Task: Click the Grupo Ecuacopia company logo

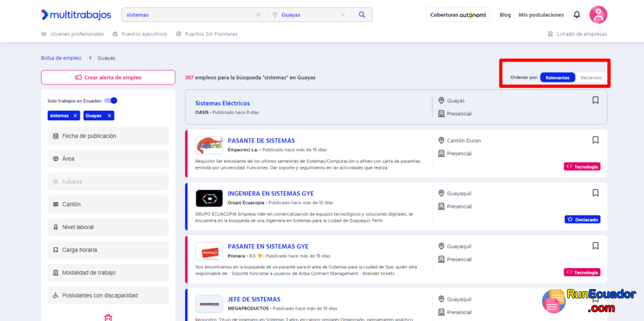Action: (x=209, y=198)
